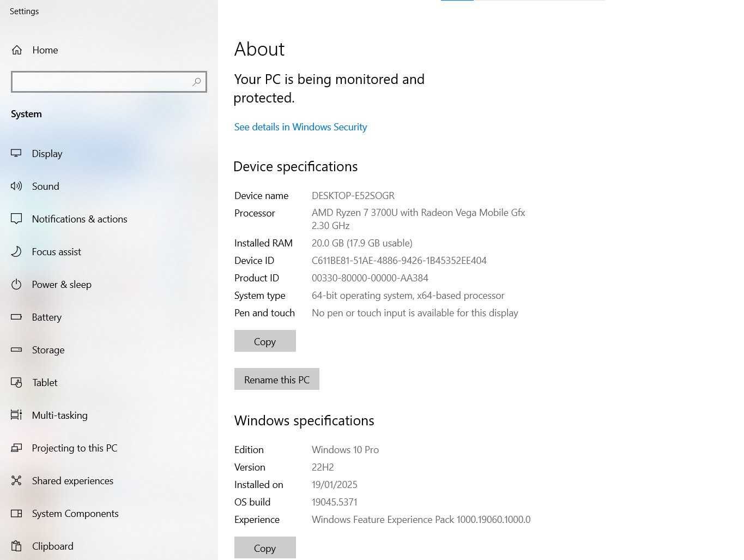
Task: Click Version value 22H2
Action: tap(323, 467)
